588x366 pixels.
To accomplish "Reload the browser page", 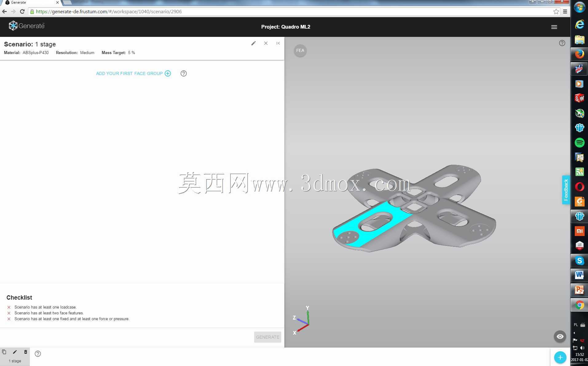I will pyautogui.click(x=22, y=11).
